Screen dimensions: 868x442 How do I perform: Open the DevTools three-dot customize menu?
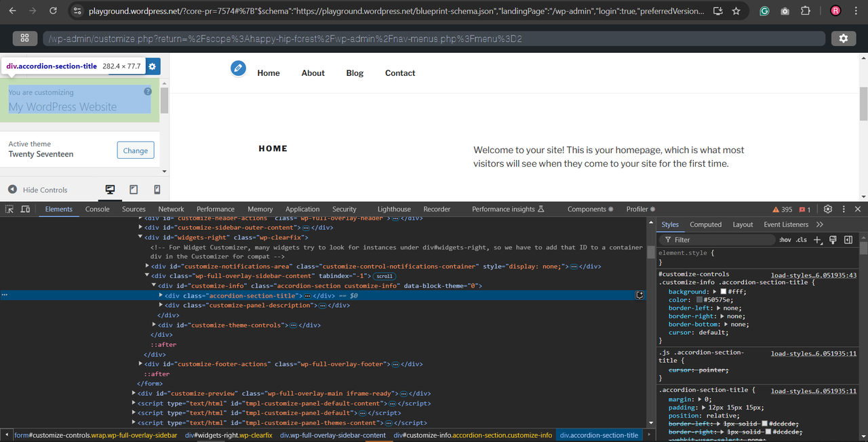pyautogui.click(x=844, y=209)
